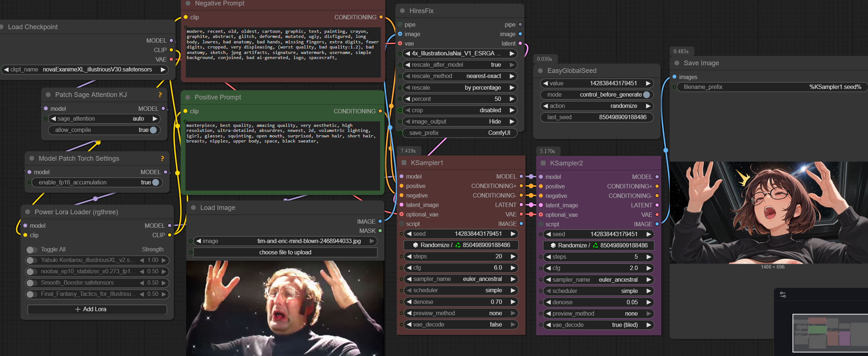Collapse the Patch Sage Attention KJ node dot

click(48, 95)
